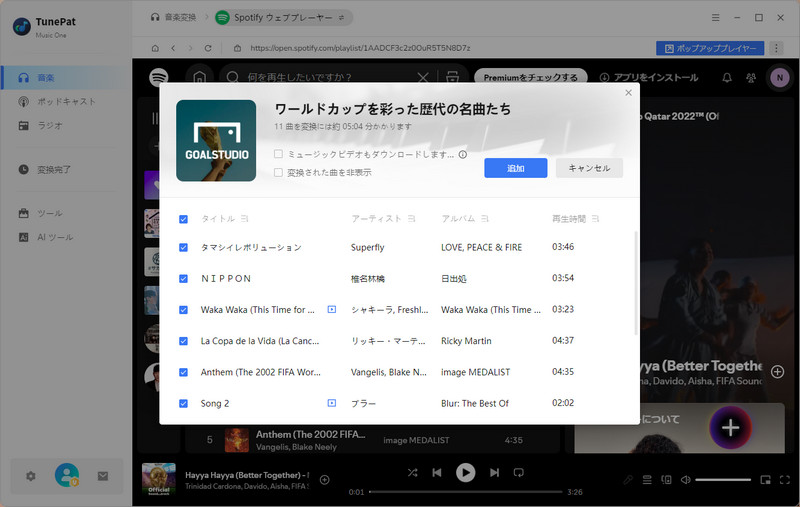Click the blue 追加 (Add) button
Screen dimensions: 800x507
pos(515,168)
